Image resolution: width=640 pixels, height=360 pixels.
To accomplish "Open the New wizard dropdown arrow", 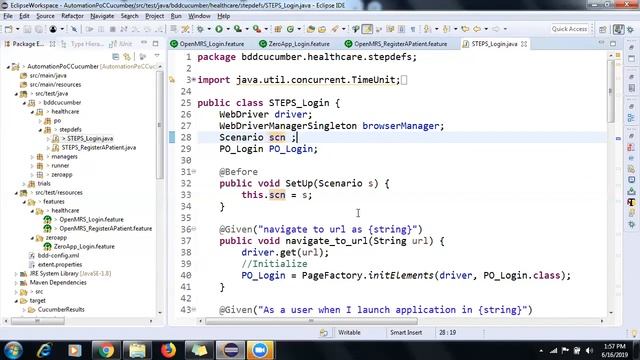I will click(x=18, y=29).
